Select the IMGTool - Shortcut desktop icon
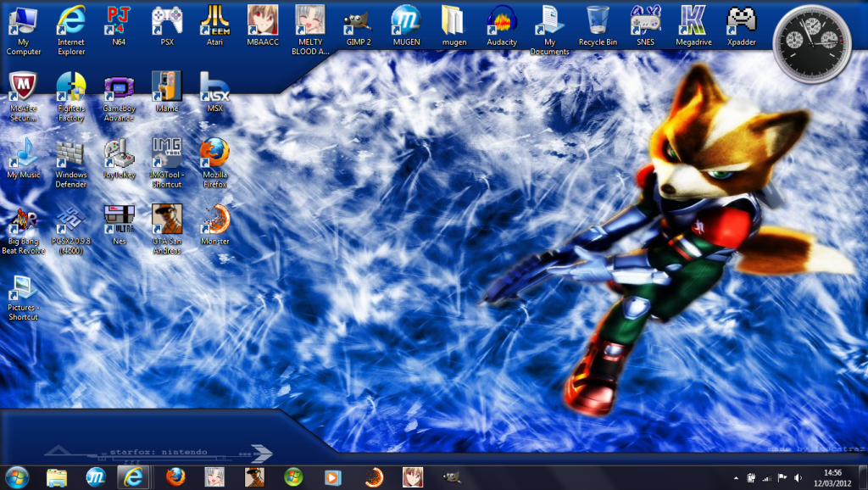 (x=167, y=164)
